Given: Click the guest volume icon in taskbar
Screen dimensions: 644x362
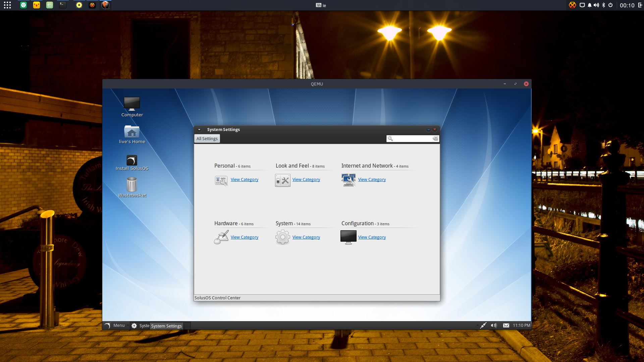Looking at the screenshot, I should click(494, 325).
